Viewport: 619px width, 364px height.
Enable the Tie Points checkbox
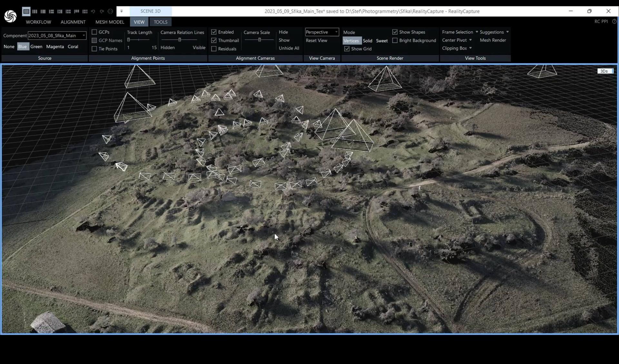click(x=94, y=49)
